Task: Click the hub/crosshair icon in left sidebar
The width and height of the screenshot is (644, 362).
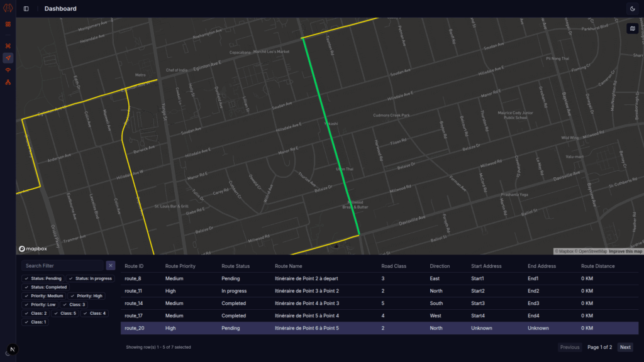Action: pyautogui.click(x=8, y=46)
